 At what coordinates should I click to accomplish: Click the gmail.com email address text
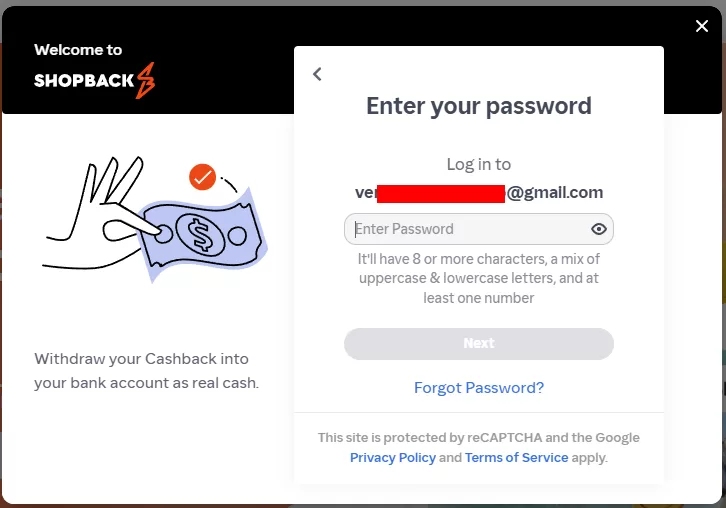554,193
